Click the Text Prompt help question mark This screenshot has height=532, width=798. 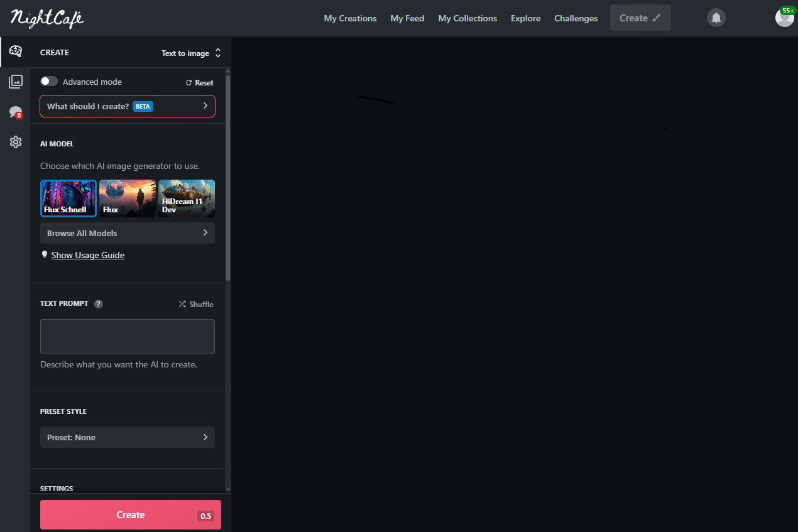pyautogui.click(x=99, y=304)
